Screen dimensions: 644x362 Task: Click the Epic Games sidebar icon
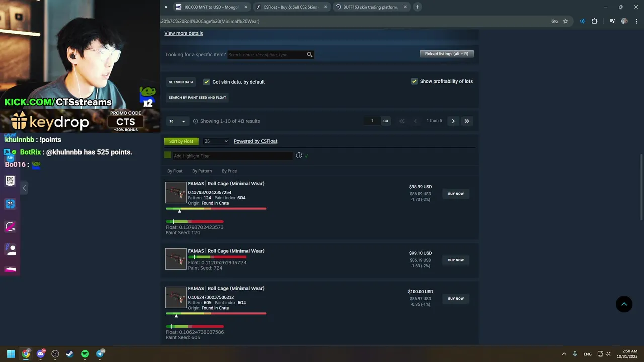[x=10, y=180]
